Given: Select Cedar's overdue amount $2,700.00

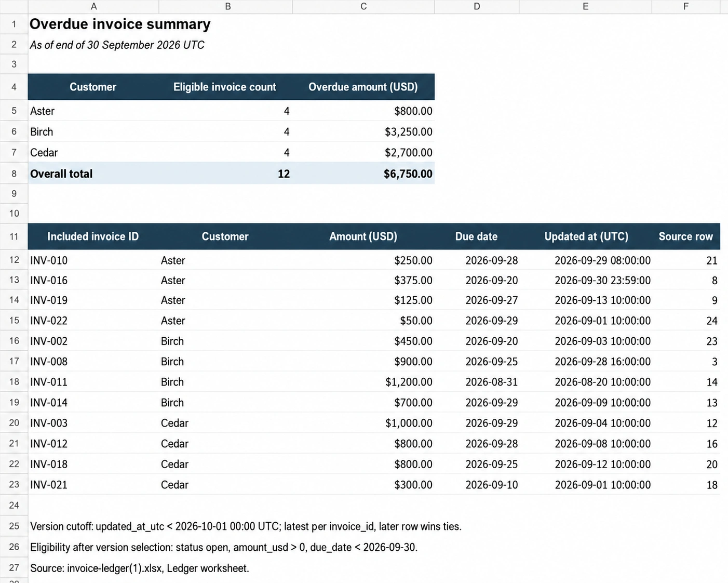Looking at the screenshot, I should pos(363,153).
